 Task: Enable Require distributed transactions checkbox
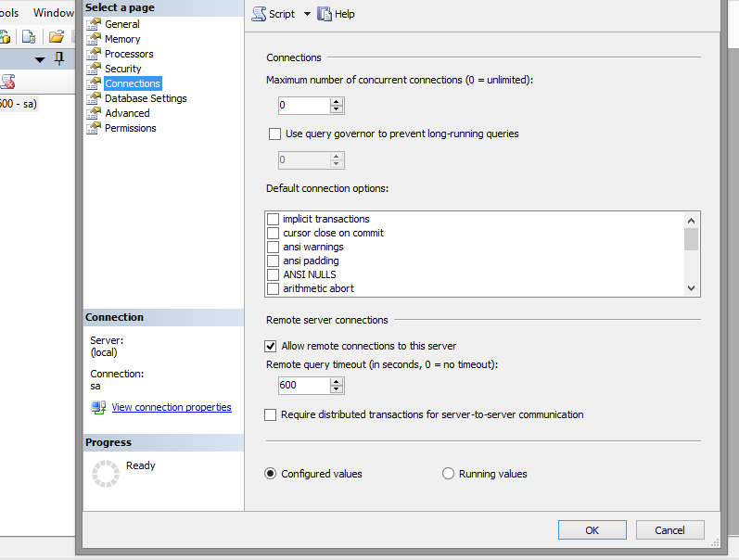point(271,414)
